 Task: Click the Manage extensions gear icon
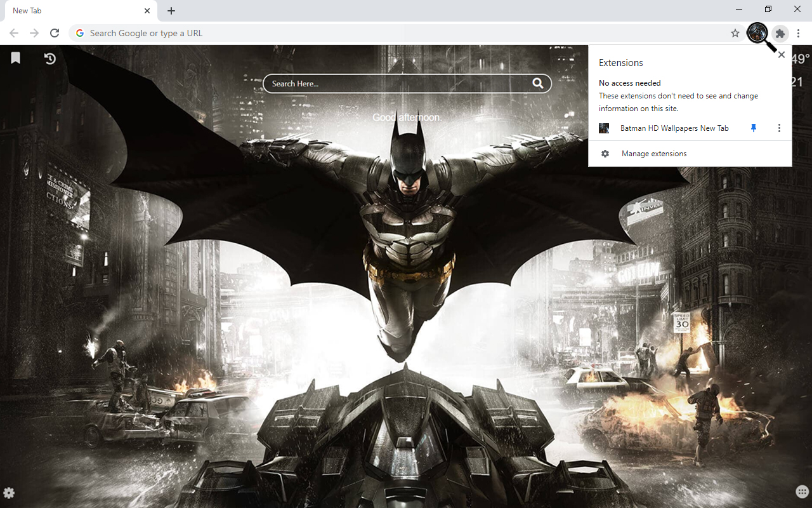click(605, 154)
